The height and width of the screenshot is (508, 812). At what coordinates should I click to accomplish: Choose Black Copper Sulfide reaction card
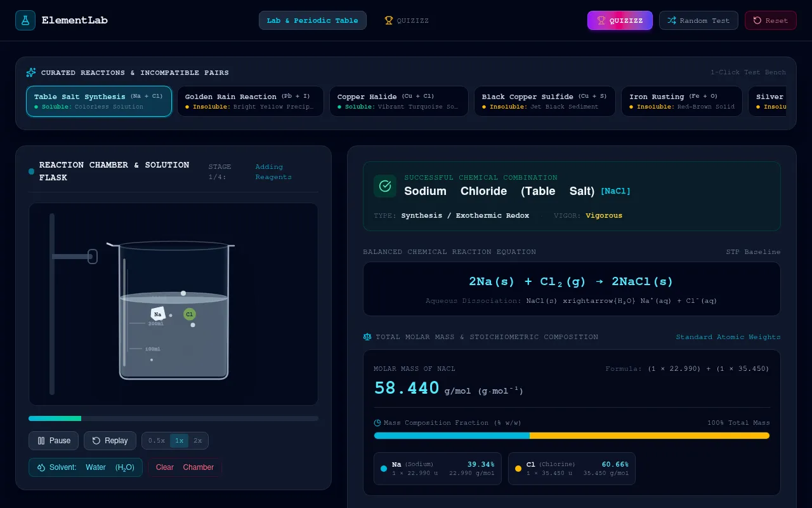coord(545,102)
